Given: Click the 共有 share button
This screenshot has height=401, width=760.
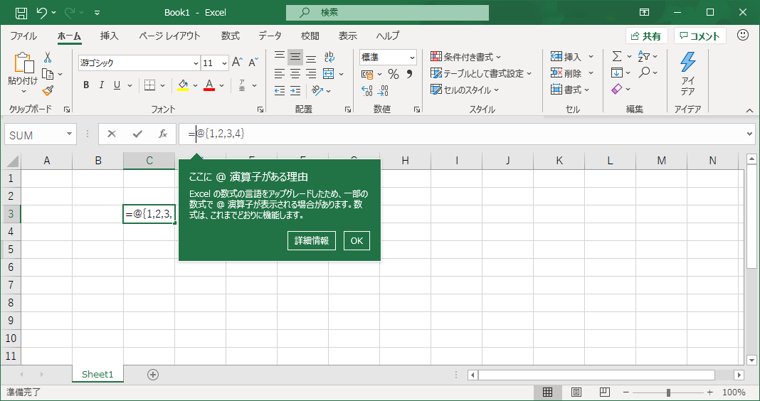Looking at the screenshot, I should click(646, 36).
